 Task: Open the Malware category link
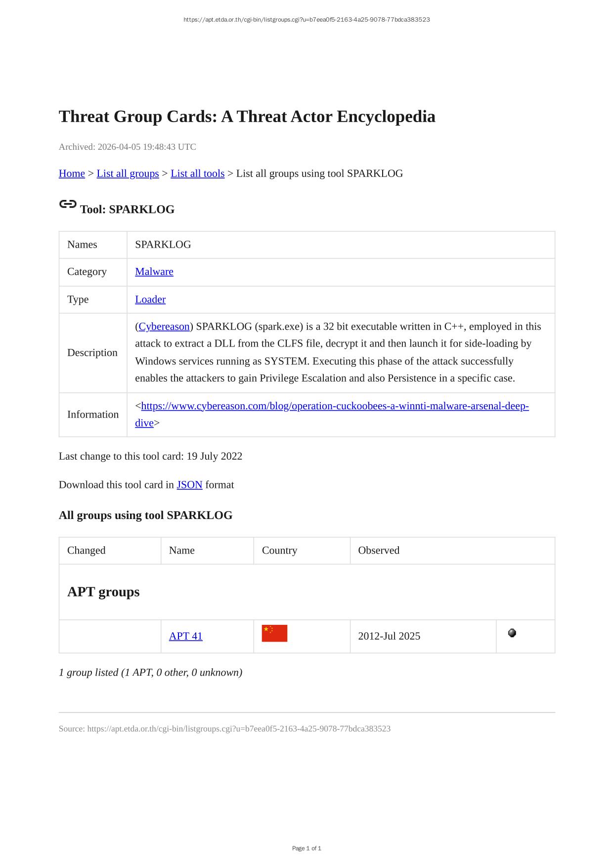tap(154, 272)
